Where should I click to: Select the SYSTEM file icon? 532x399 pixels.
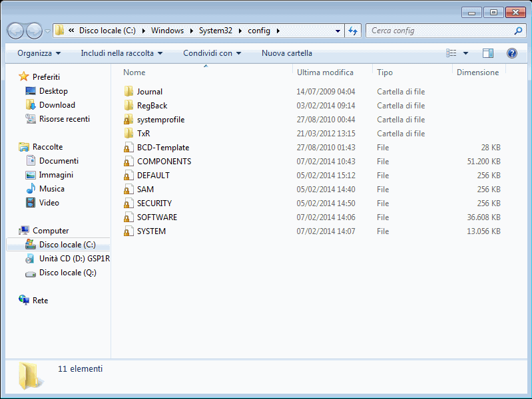pos(129,231)
